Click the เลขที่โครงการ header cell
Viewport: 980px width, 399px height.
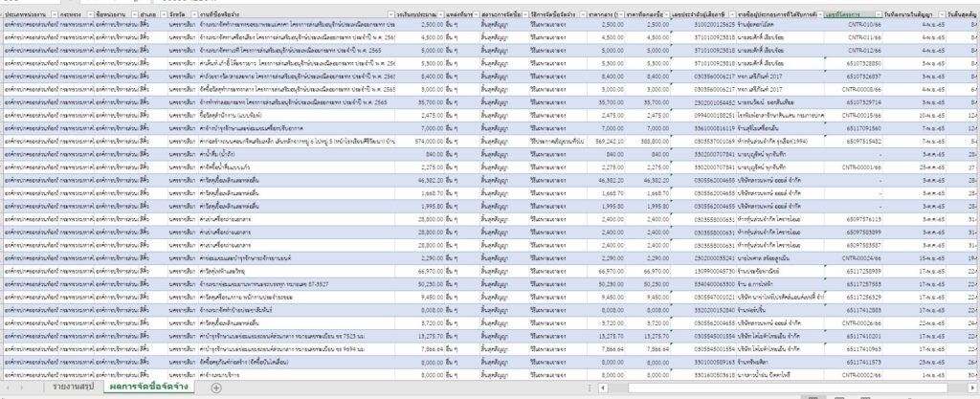847,16
